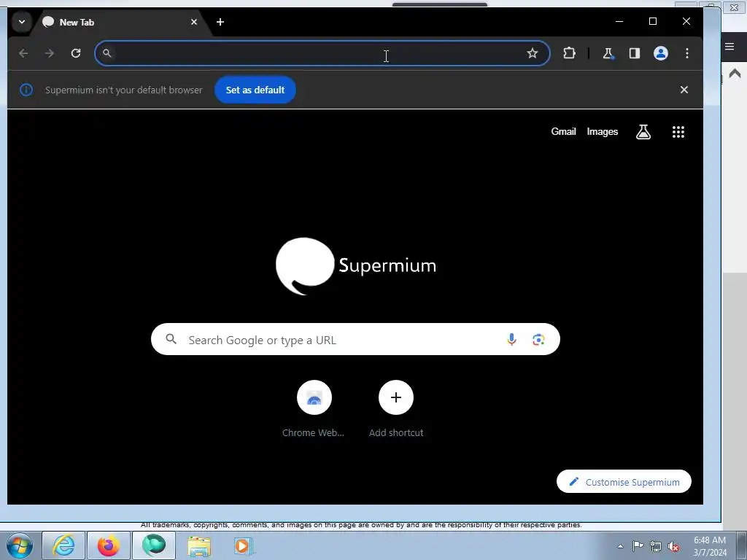Open the Images link
The height and width of the screenshot is (560, 747).
(x=602, y=131)
